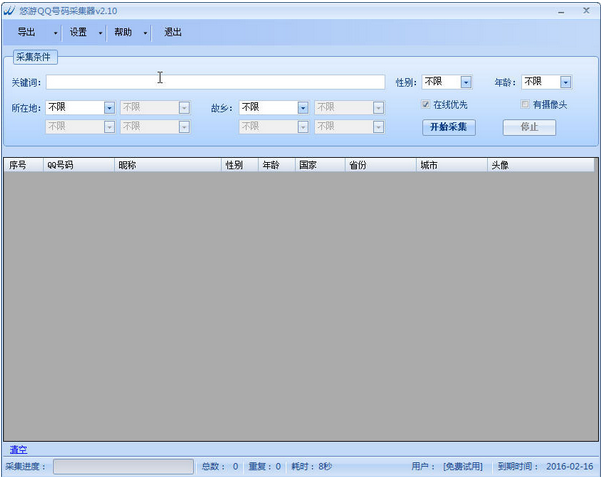Focus the 关键词 text field
Viewport: 602px width, 477px height.
(x=215, y=82)
